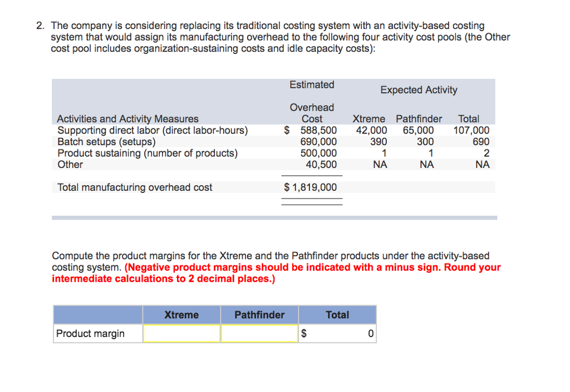The image size is (570, 392).
Task: Click 'Product sustaining (number of products)' label
Action: (148, 153)
